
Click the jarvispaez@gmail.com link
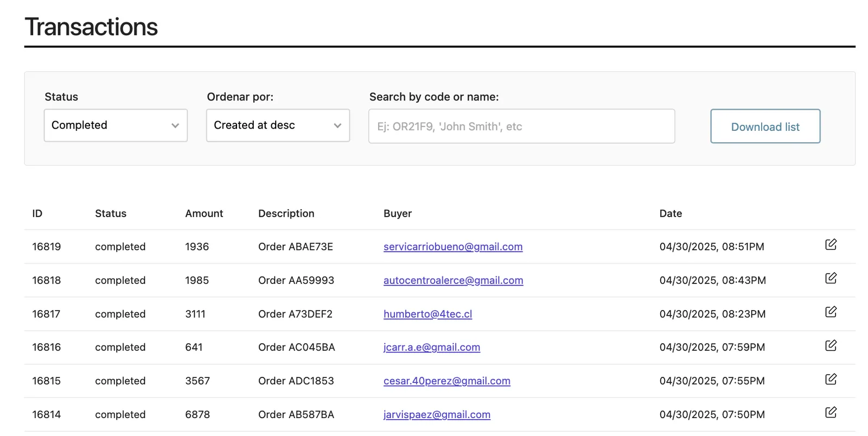click(x=437, y=414)
